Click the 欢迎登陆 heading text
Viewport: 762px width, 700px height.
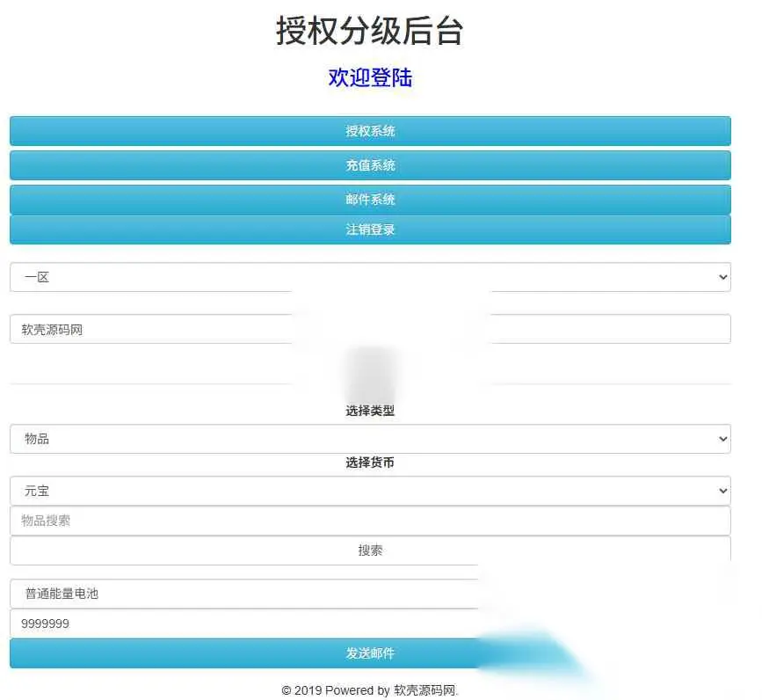(x=370, y=77)
